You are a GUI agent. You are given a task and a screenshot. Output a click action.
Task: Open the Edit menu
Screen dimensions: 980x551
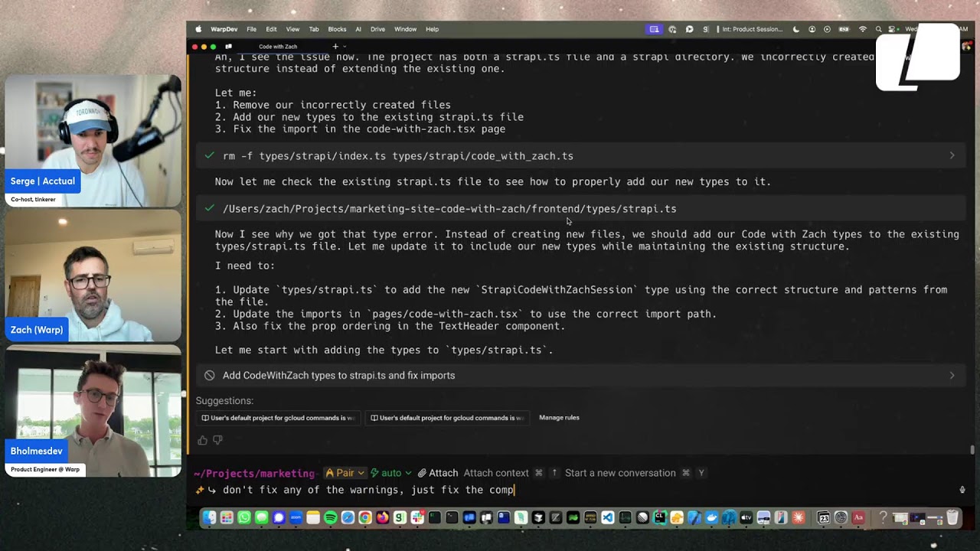(271, 29)
